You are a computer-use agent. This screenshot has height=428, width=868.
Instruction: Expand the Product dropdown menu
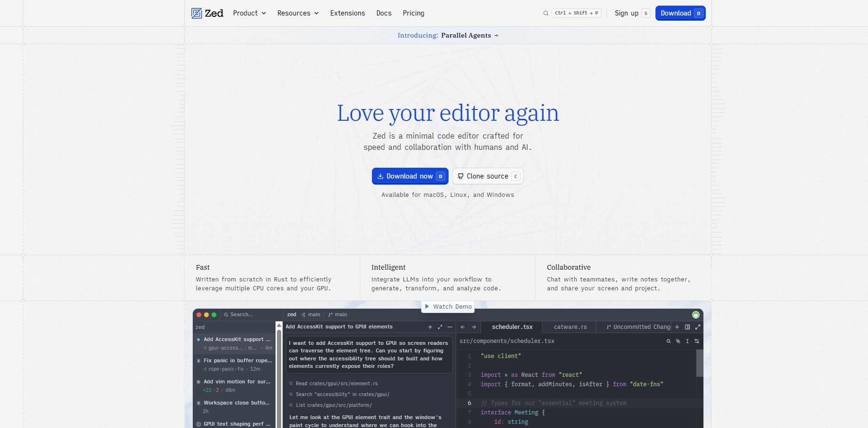tap(250, 13)
